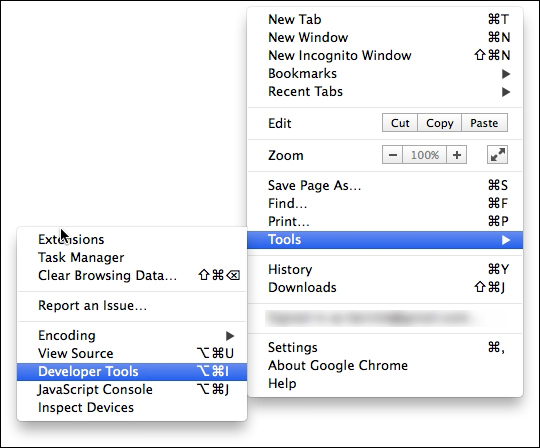Image resolution: width=540 pixels, height=448 pixels.
Task: Choose New Incognito Window
Action: pyautogui.click(x=385, y=55)
